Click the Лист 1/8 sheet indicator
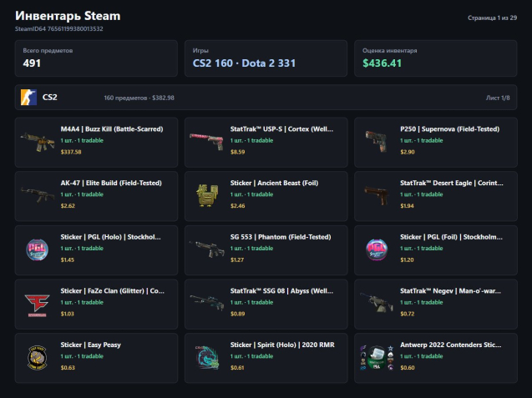 tap(498, 98)
